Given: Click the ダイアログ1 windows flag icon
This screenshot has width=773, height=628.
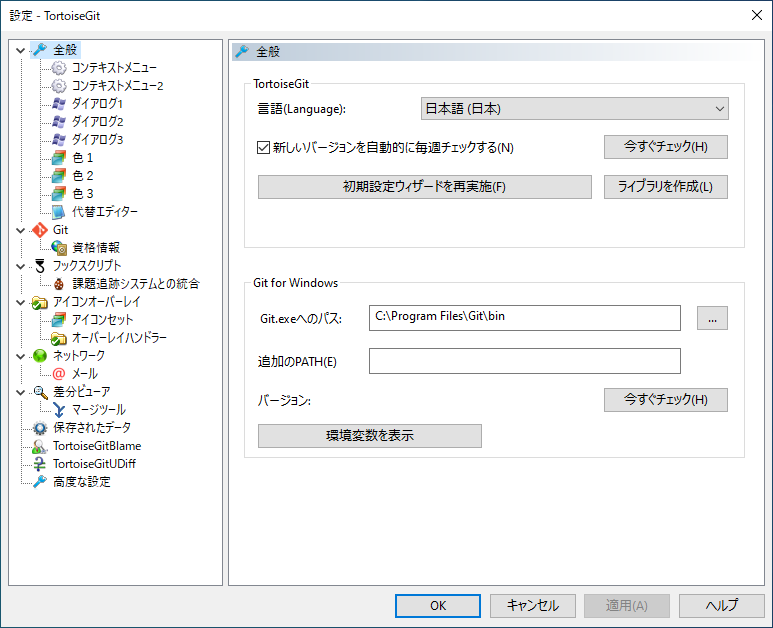Looking at the screenshot, I should pos(59,104).
